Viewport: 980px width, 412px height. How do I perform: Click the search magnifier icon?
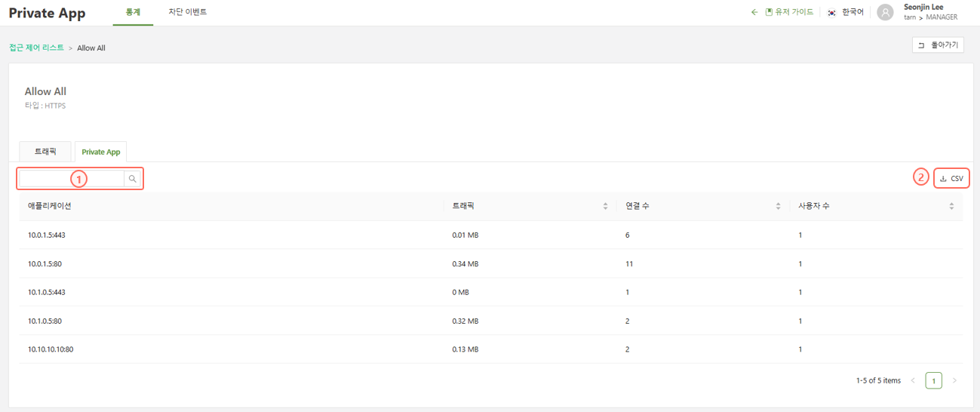point(133,179)
